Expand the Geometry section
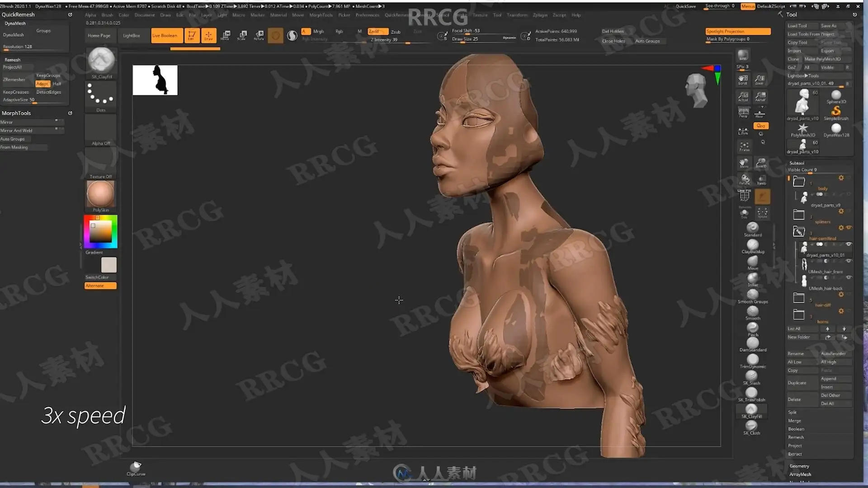Screen dimensions: 868x488 coord(799,466)
